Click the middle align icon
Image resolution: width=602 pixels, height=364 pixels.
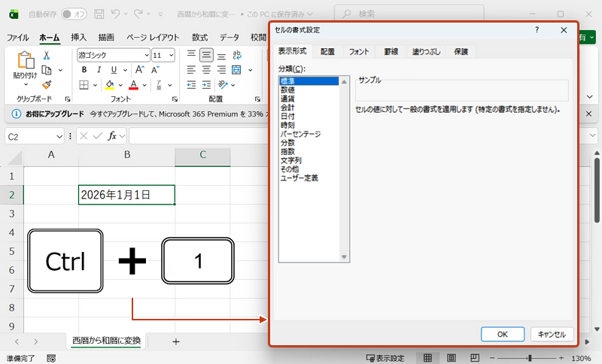click(x=206, y=55)
